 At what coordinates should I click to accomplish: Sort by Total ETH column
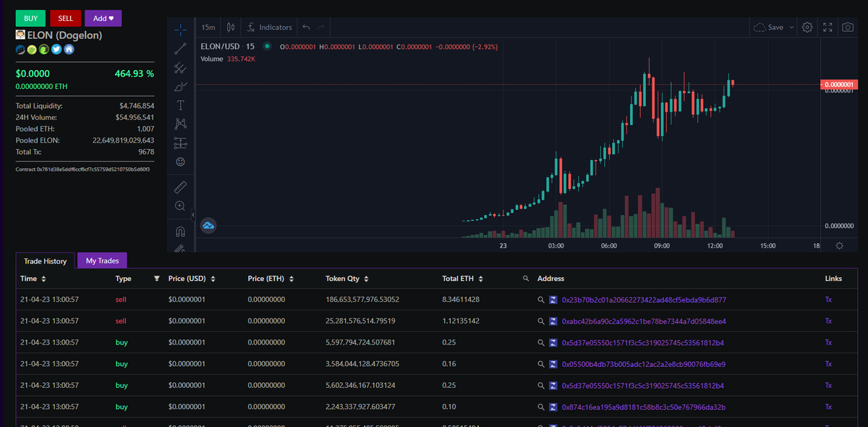(x=480, y=279)
